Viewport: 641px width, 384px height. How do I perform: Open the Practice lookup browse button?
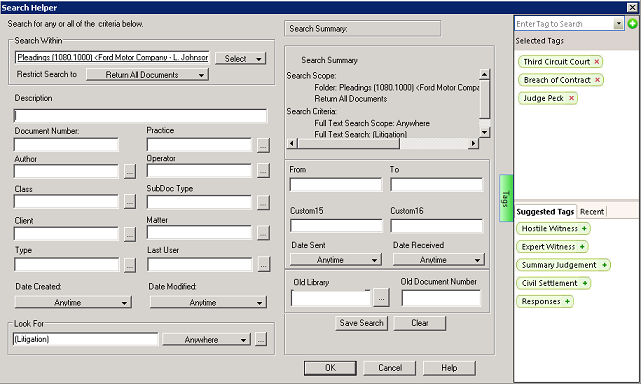tap(263, 145)
